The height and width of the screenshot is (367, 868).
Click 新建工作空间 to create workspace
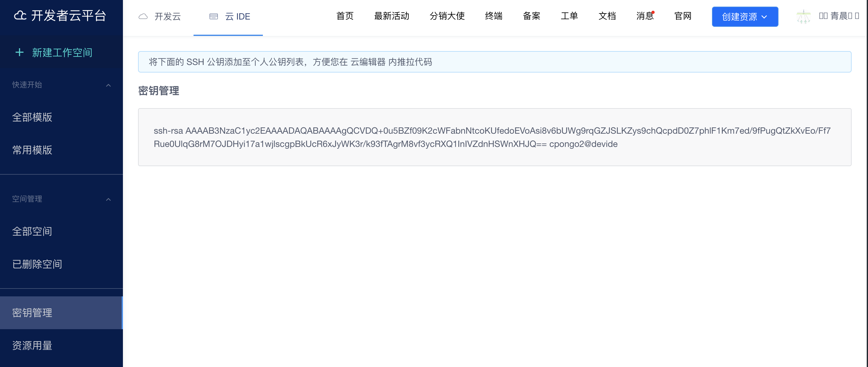[x=62, y=52]
